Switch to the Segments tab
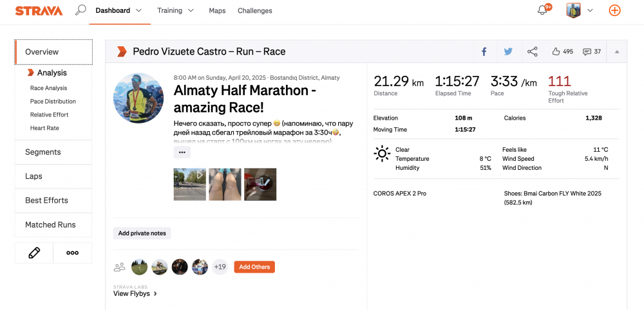The width and height of the screenshot is (644, 310). [43, 152]
